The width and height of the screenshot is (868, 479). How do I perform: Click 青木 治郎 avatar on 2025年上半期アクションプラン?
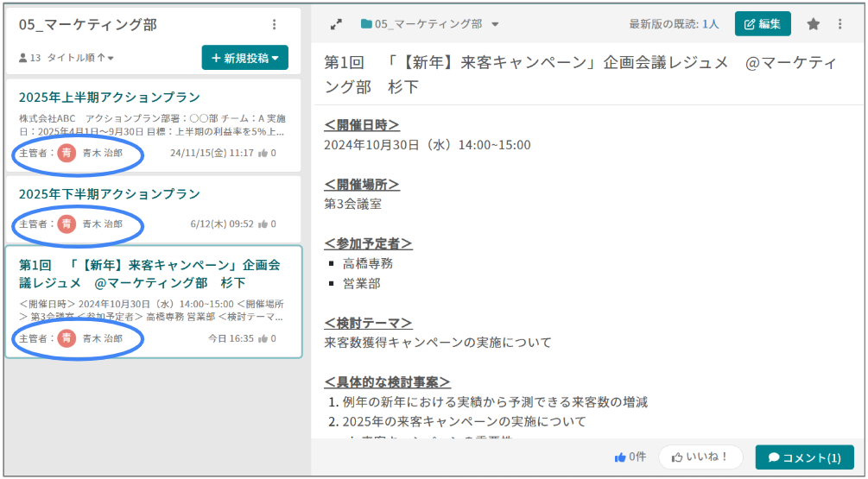click(x=67, y=153)
